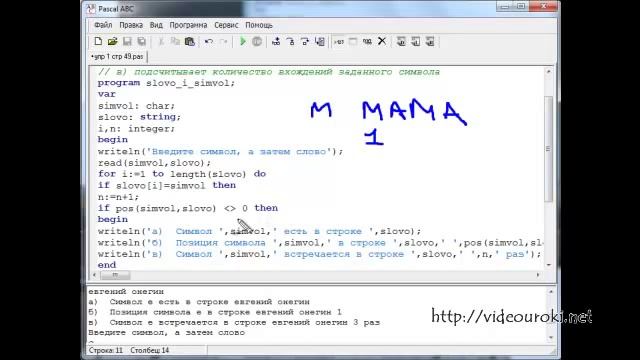The image size is (640, 360).
Task: Copy the selection with the two-pages icon
Action: click(x=175, y=41)
